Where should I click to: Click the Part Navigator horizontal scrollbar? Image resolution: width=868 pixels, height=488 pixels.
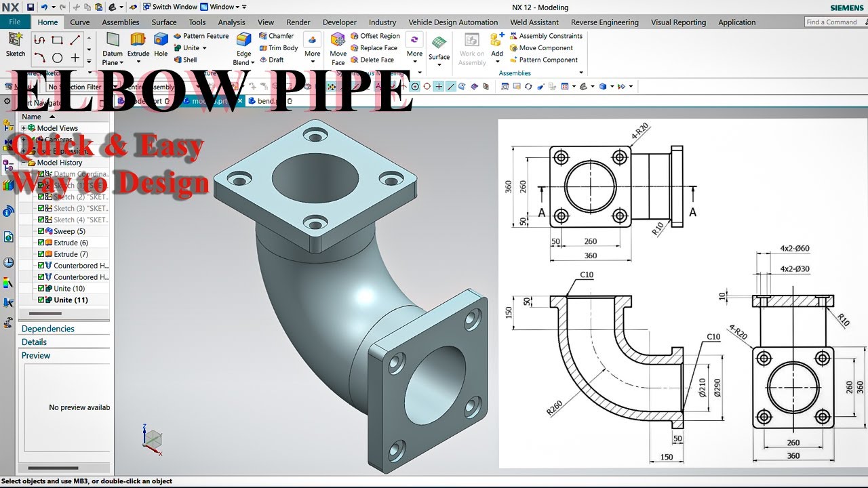click(44, 313)
